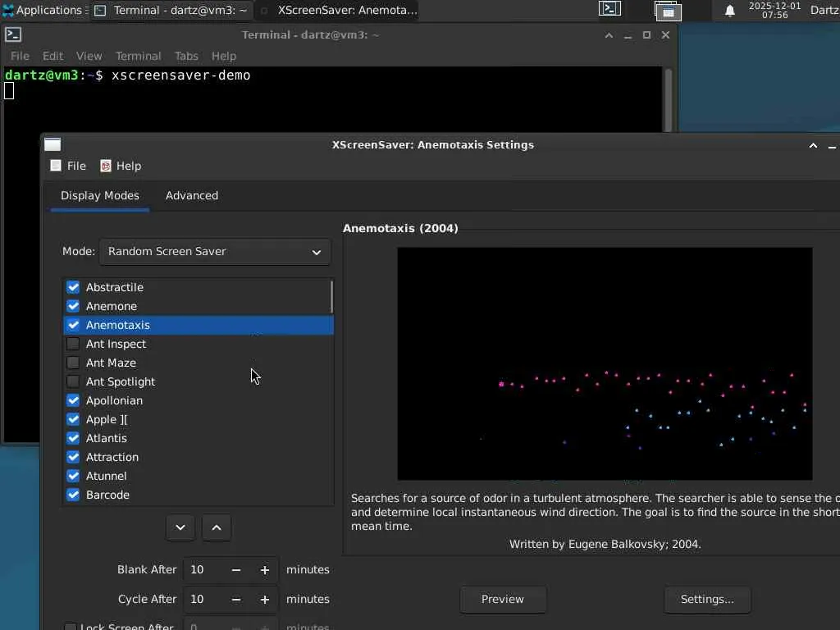Image resolution: width=840 pixels, height=630 pixels.
Task: Open the Terminal Edit menu
Action: click(52, 56)
